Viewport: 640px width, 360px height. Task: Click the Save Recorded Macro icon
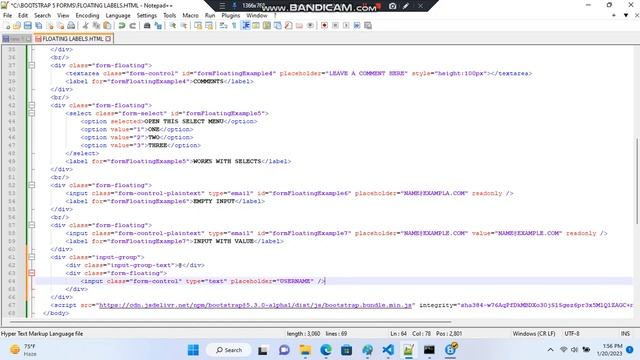point(368,25)
